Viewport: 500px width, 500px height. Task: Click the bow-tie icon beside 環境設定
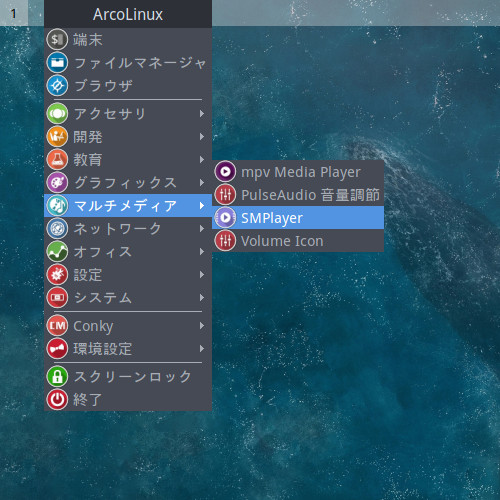[x=57, y=349]
